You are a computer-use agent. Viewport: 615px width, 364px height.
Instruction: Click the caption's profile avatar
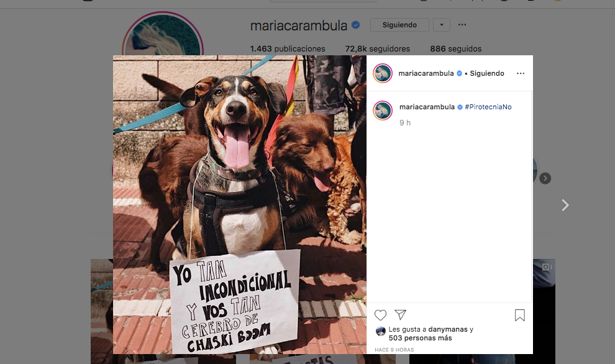383,110
